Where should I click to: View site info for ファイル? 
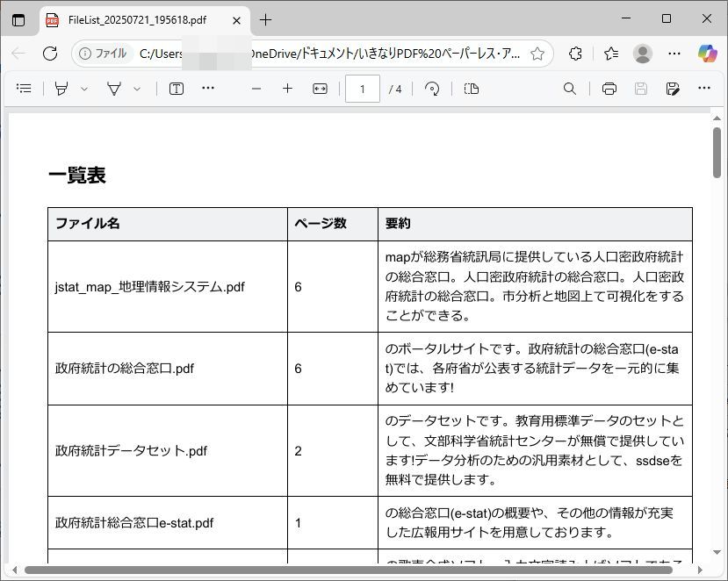coord(103,54)
